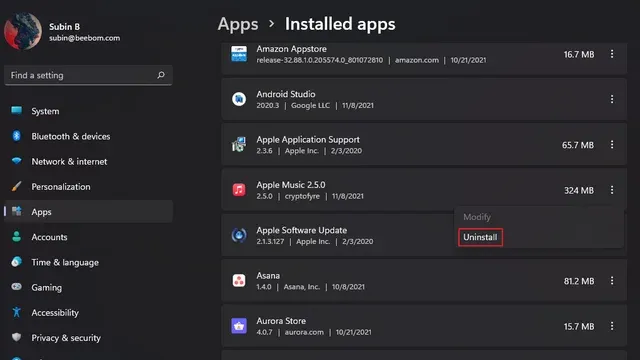640x360 pixels.
Task: Choose Uninstall from the context menu
Action: pyautogui.click(x=480, y=237)
